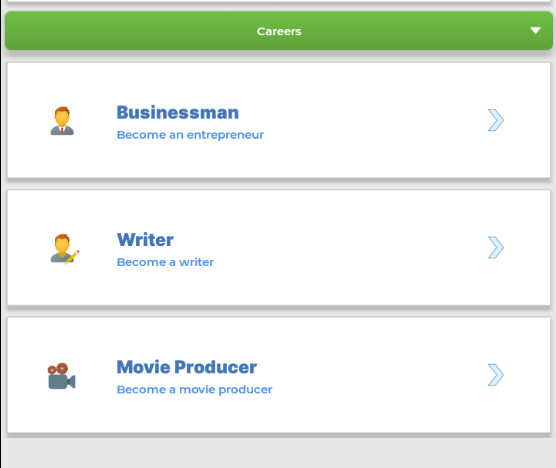Open Writer using its right chevron arrow
The width and height of the screenshot is (556, 468).
(496, 247)
